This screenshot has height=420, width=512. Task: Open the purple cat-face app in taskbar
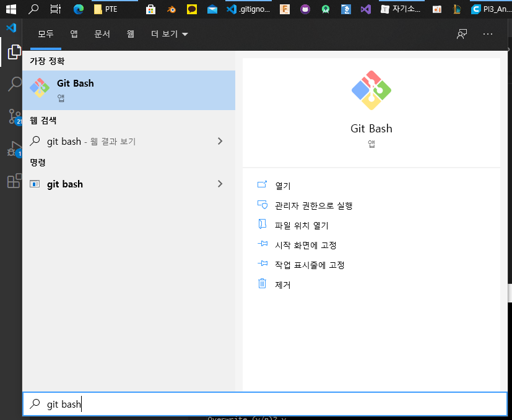pyautogui.click(x=305, y=9)
